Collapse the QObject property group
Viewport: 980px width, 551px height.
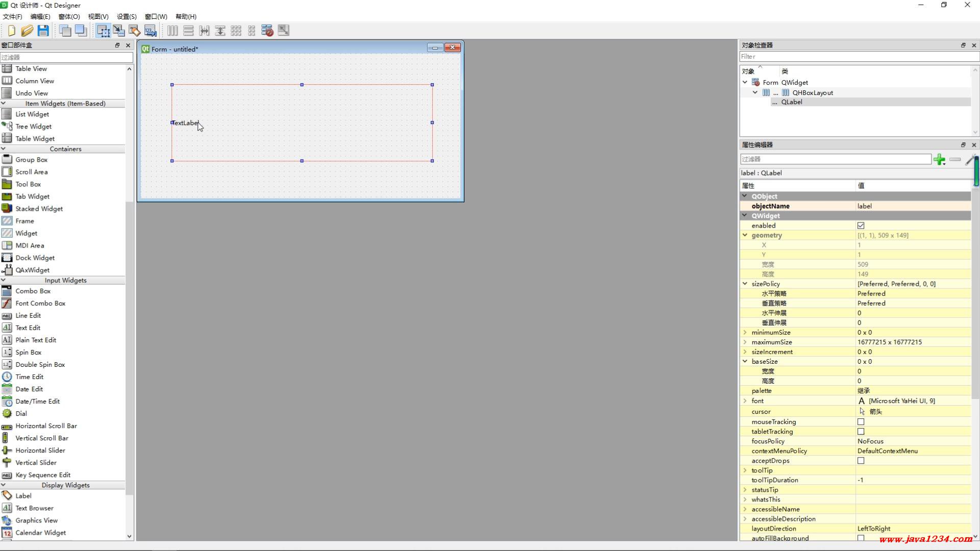[745, 196]
